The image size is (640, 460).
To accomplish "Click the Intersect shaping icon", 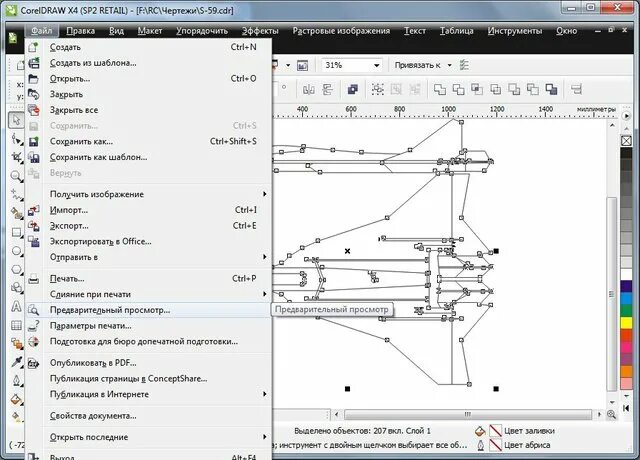I will pyautogui.click(x=477, y=89).
